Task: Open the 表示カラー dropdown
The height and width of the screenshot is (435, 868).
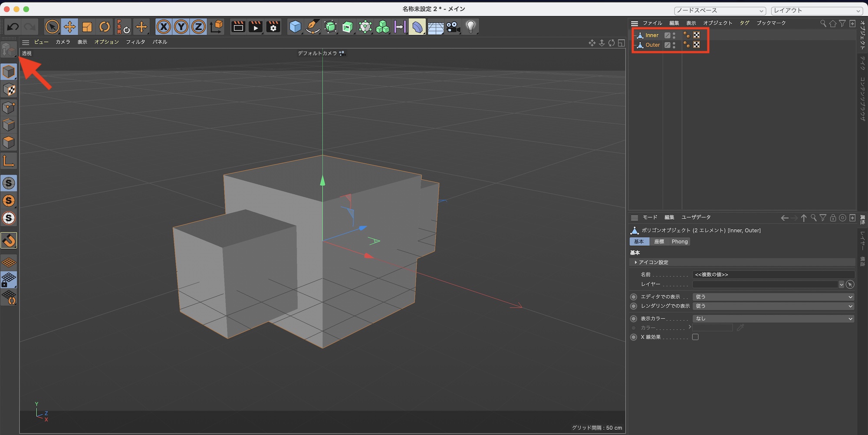Action: click(773, 319)
